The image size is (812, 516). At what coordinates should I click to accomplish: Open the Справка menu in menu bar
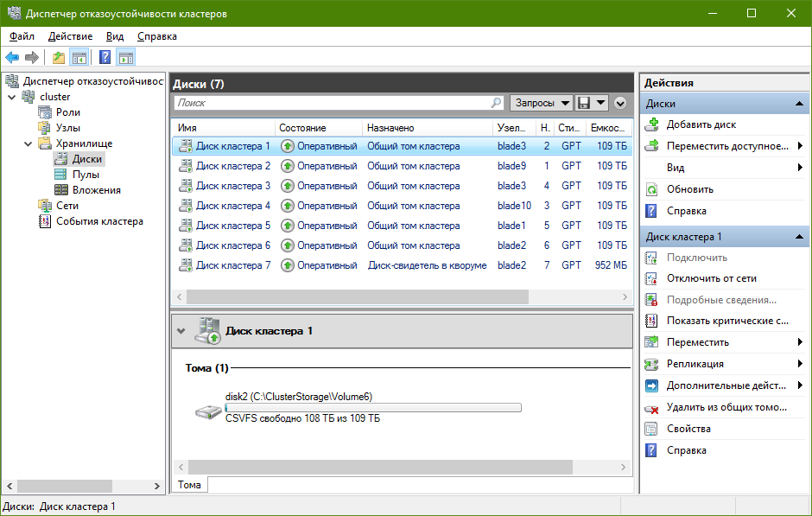(x=157, y=36)
